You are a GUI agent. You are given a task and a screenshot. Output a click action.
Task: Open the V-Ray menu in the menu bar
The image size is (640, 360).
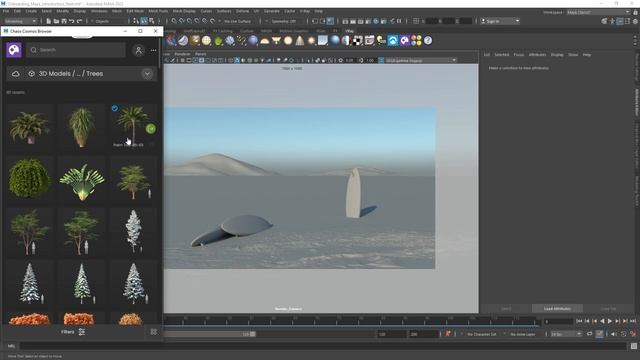(305, 11)
